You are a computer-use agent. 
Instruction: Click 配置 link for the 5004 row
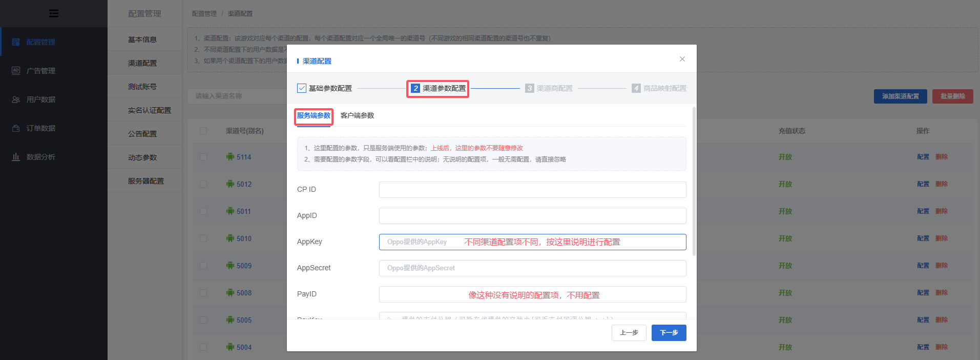[923, 347]
